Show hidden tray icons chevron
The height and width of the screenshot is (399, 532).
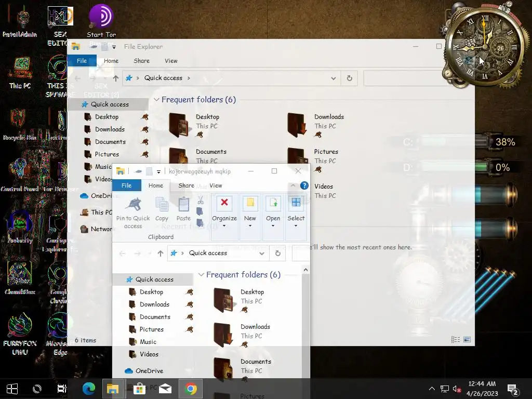[432, 389]
